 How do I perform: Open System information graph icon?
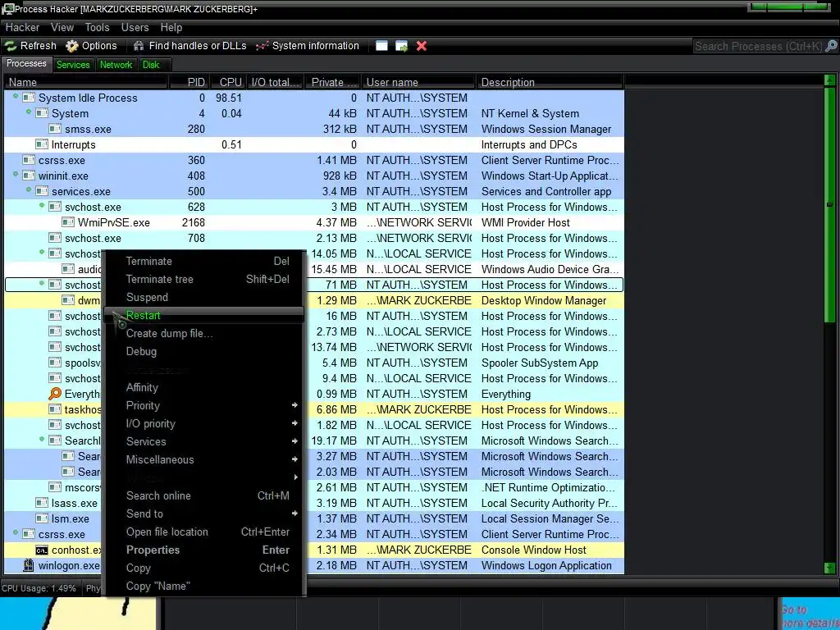(x=262, y=46)
